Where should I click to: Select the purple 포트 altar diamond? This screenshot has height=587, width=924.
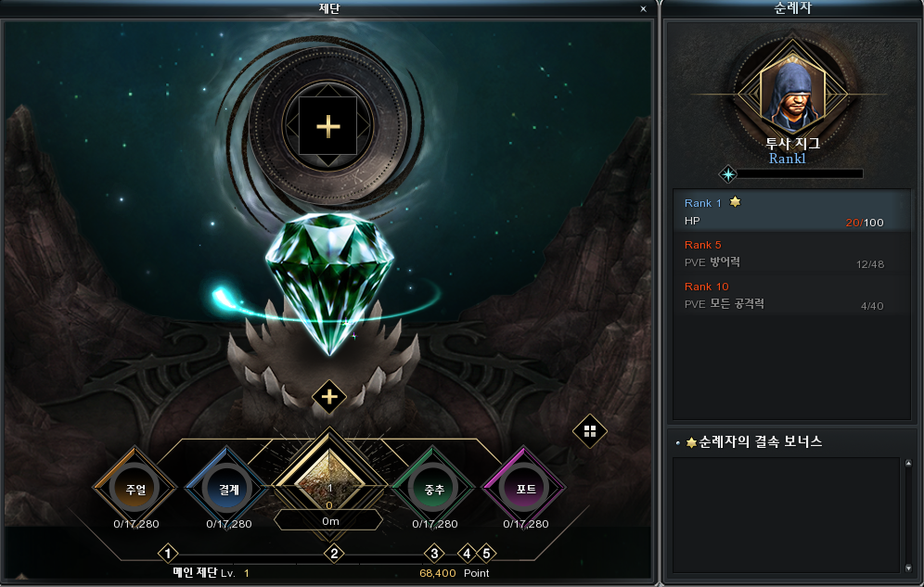(x=525, y=488)
